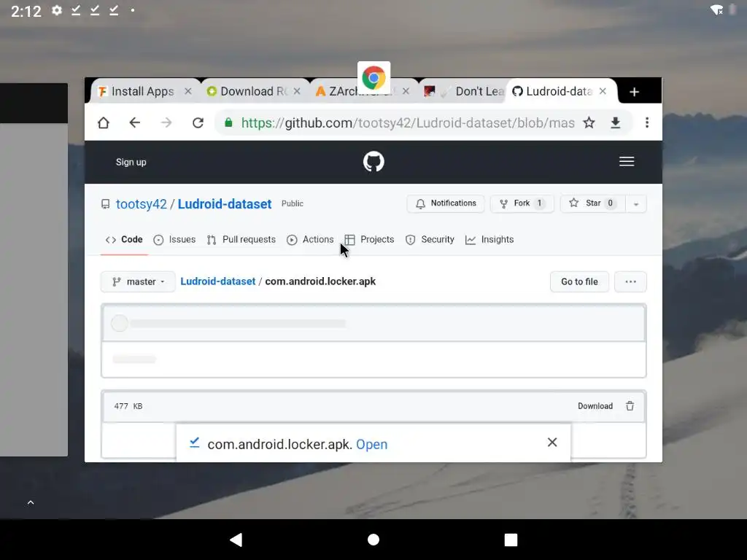The width and height of the screenshot is (747, 560).
Task: Fork the repository
Action: coord(522,203)
